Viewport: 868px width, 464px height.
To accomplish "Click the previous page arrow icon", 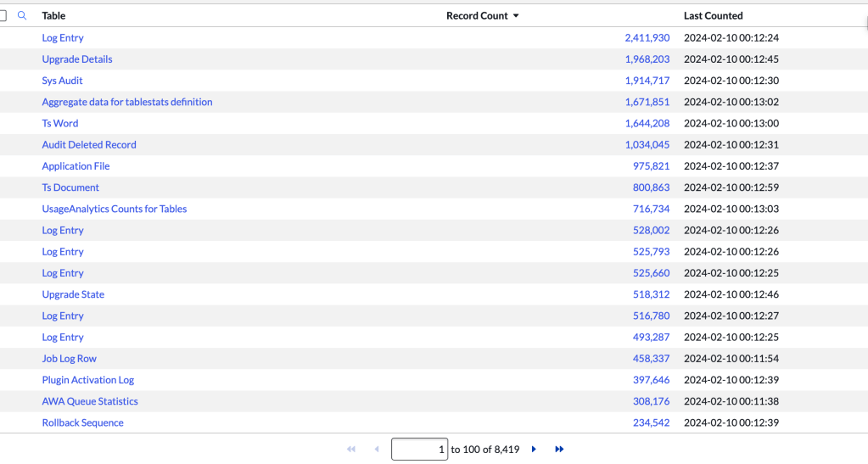I will coord(377,450).
